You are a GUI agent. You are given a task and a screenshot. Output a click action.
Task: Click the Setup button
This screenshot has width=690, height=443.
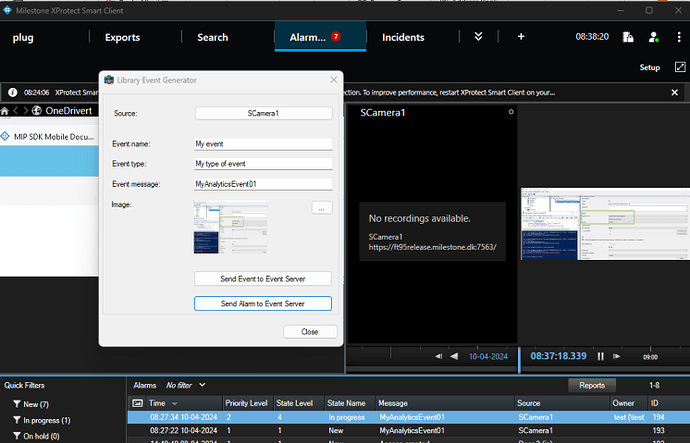(650, 67)
